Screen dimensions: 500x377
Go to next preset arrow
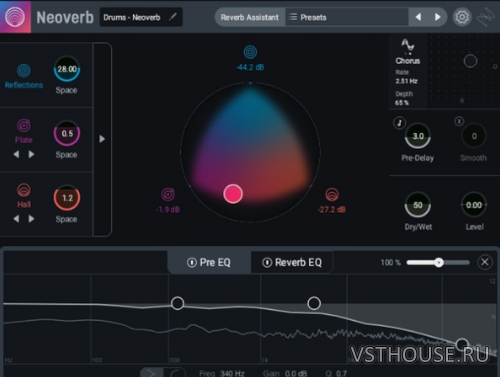click(438, 17)
